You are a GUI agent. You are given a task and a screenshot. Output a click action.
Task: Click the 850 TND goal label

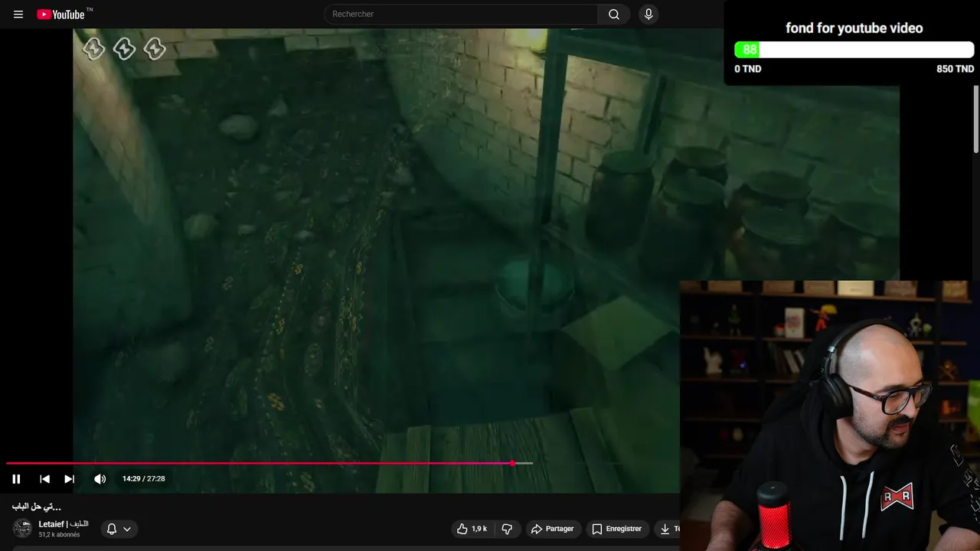pyautogui.click(x=955, y=69)
